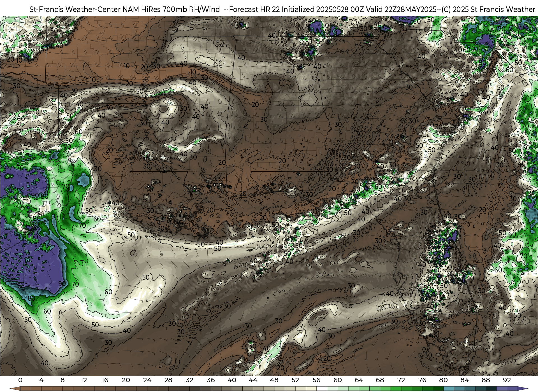The width and height of the screenshot is (538, 392).
Task: Click the colorbar label "8"
Action: (62, 380)
